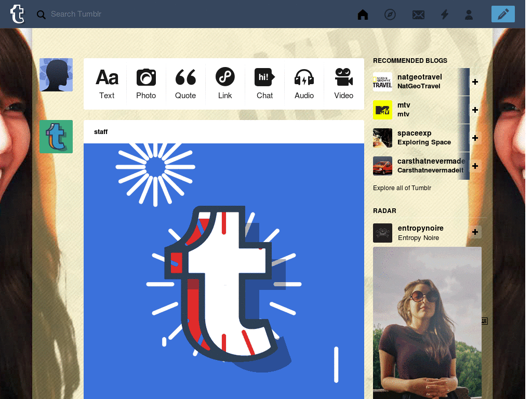This screenshot has height=399, width=532.
Task: Follow mtv with plus button
Action: 475,110
